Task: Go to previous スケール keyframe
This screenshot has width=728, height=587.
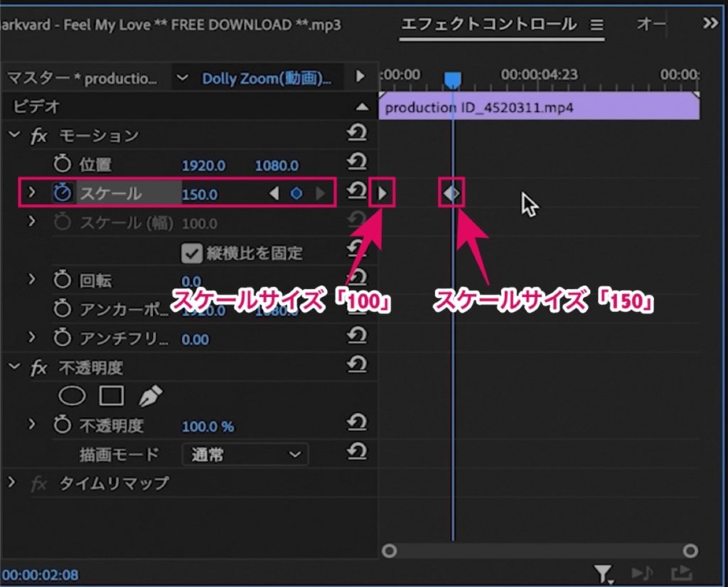Action: 274,193
